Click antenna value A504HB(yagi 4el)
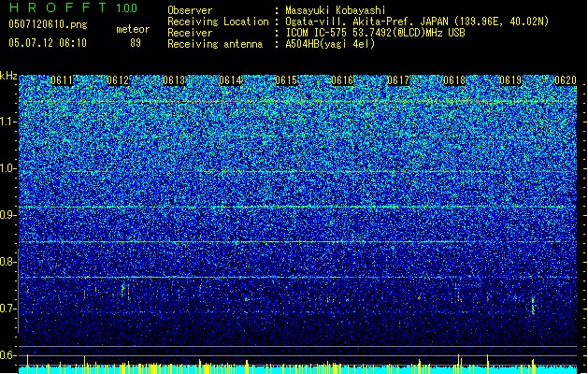Screen dimensions: 588x374 coord(330,44)
